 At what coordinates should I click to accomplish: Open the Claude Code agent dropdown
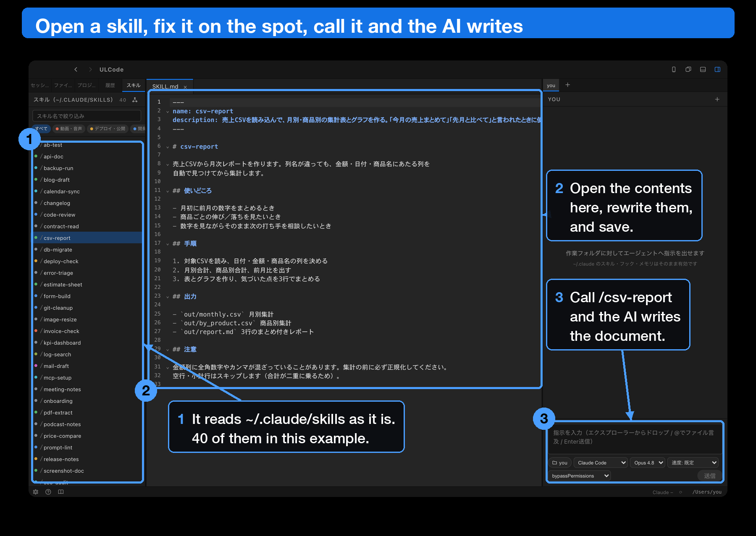(601, 463)
